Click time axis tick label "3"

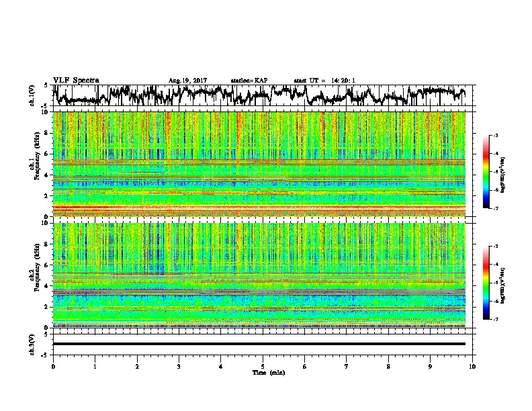tap(179, 366)
